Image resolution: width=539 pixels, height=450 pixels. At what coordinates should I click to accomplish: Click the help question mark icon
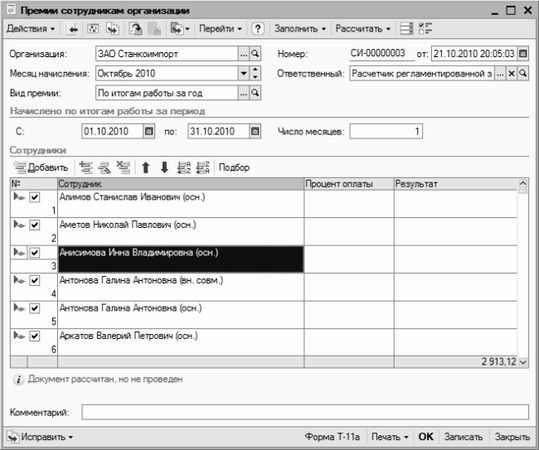tap(257, 29)
